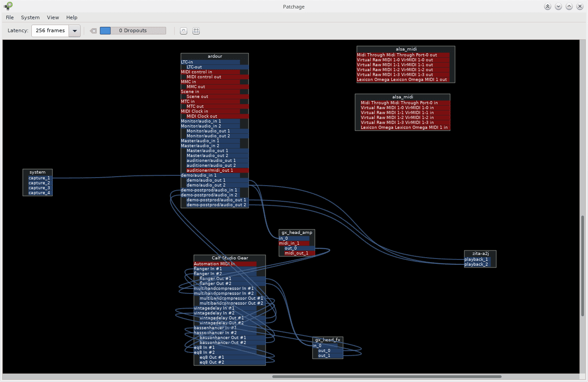Click vintagedelay In #2 port
This screenshot has height=382, width=588.
click(x=225, y=313)
